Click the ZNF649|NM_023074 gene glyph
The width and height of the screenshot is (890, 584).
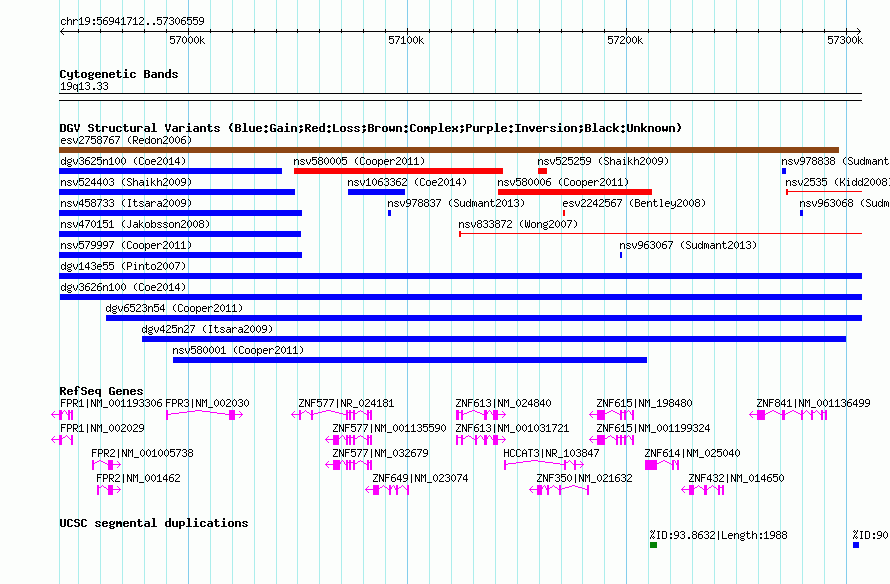coord(388,490)
